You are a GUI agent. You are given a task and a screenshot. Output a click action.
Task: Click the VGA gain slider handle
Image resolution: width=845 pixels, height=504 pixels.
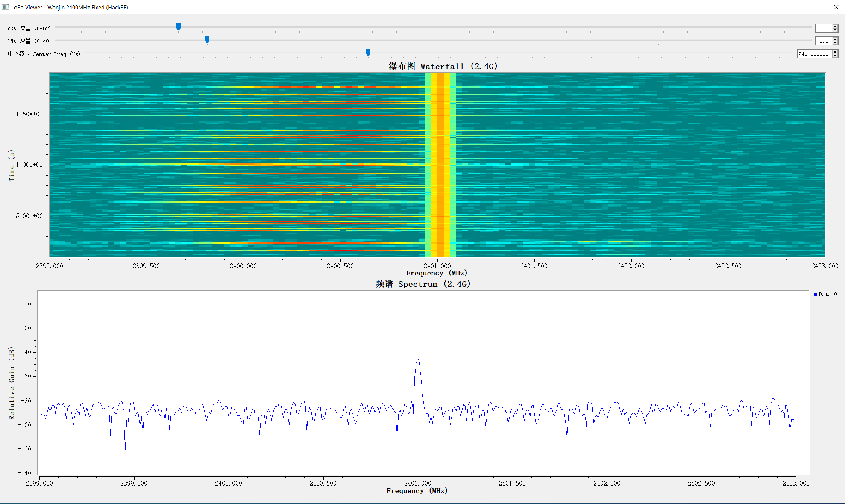[x=178, y=27]
